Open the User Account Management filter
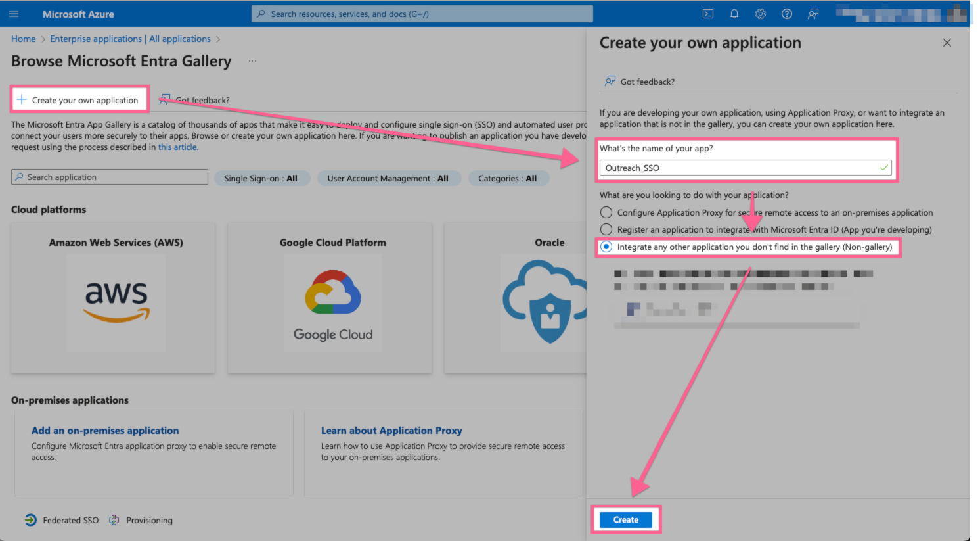 (x=389, y=178)
